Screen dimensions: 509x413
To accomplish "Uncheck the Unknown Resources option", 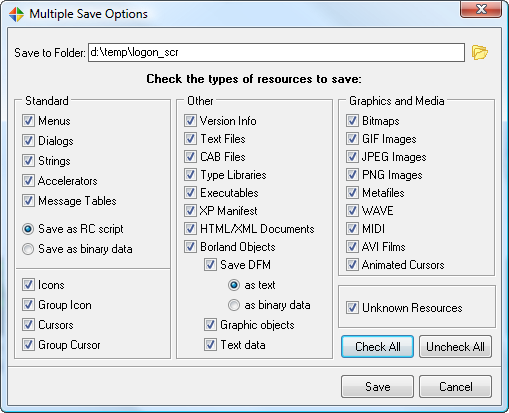I will tap(352, 308).
